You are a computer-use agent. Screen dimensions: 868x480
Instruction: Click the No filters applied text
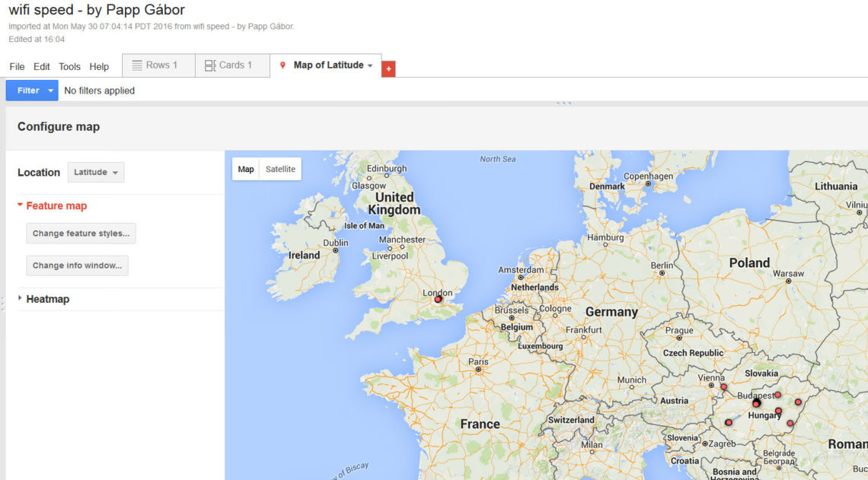click(99, 91)
